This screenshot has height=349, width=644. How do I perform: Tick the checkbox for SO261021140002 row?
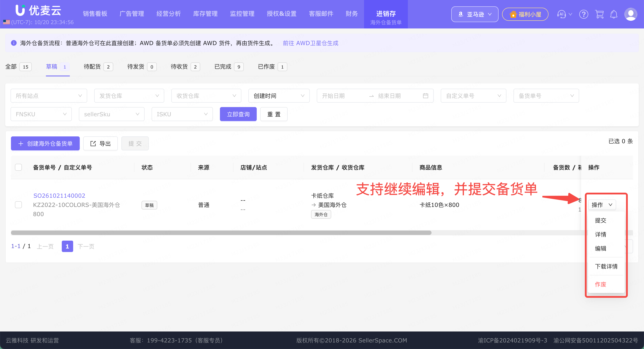18,204
